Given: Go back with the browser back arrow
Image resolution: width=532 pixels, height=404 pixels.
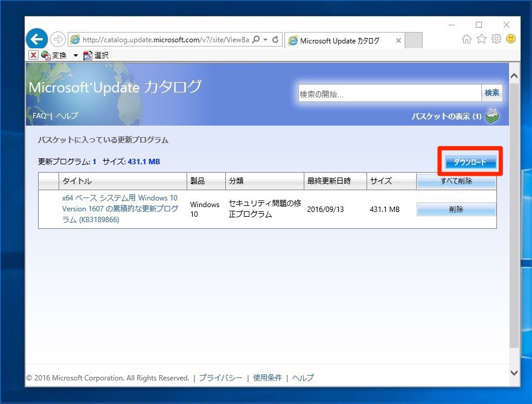Looking at the screenshot, I should 37,39.
